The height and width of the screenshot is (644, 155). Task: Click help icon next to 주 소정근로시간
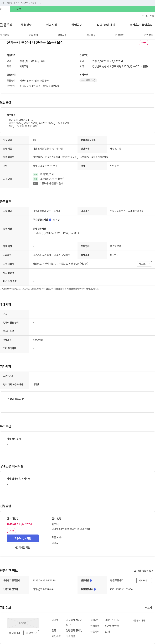point(50,220)
